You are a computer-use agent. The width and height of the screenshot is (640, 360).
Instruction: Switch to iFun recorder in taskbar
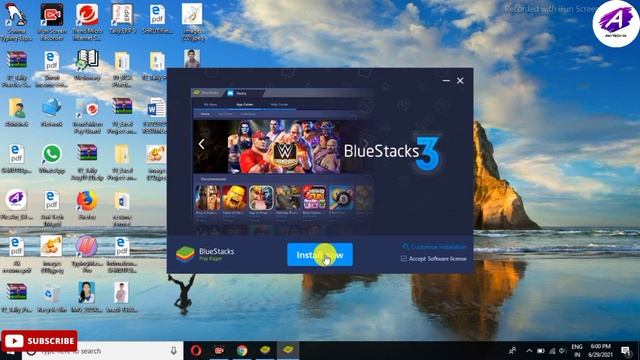pyautogui.click(x=219, y=351)
